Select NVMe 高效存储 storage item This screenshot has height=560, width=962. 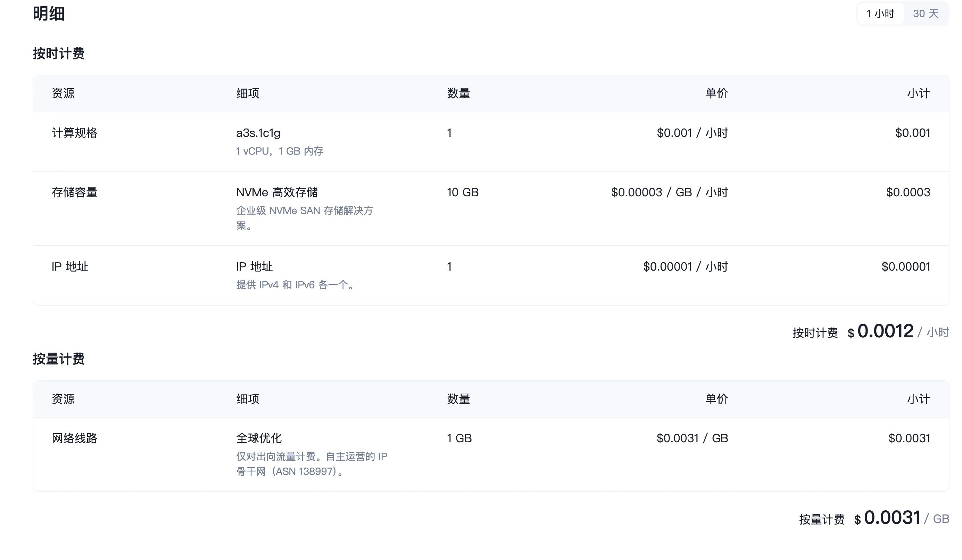[277, 192]
